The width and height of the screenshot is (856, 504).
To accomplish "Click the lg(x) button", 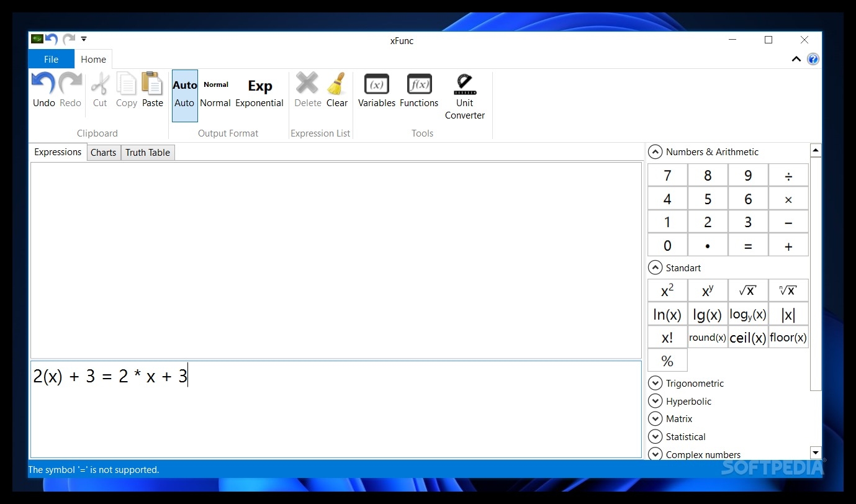I will [x=708, y=314].
